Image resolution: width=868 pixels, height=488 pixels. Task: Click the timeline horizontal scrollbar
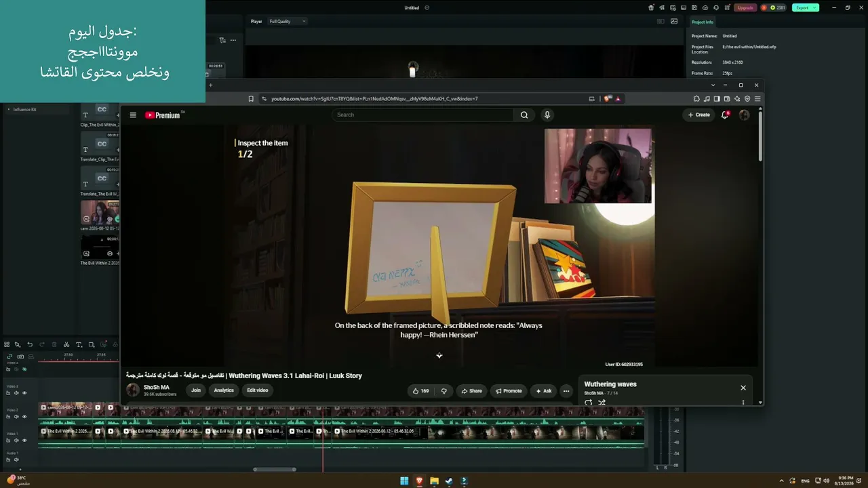(x=275, y=469)
